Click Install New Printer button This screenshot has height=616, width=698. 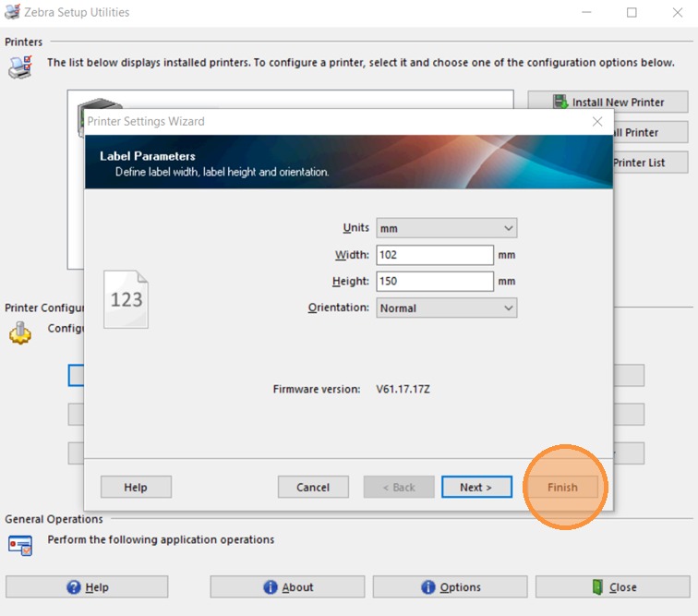608,102
